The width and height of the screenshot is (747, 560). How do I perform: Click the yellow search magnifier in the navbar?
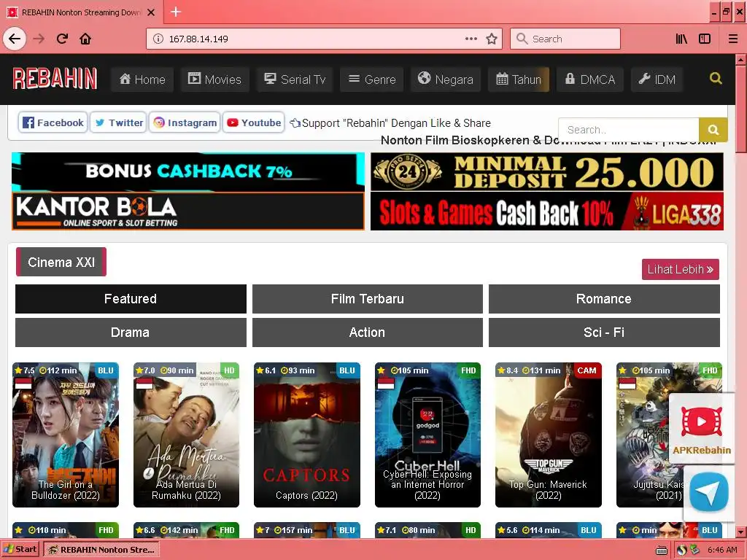pyautogui.click(x=716, y=78)
